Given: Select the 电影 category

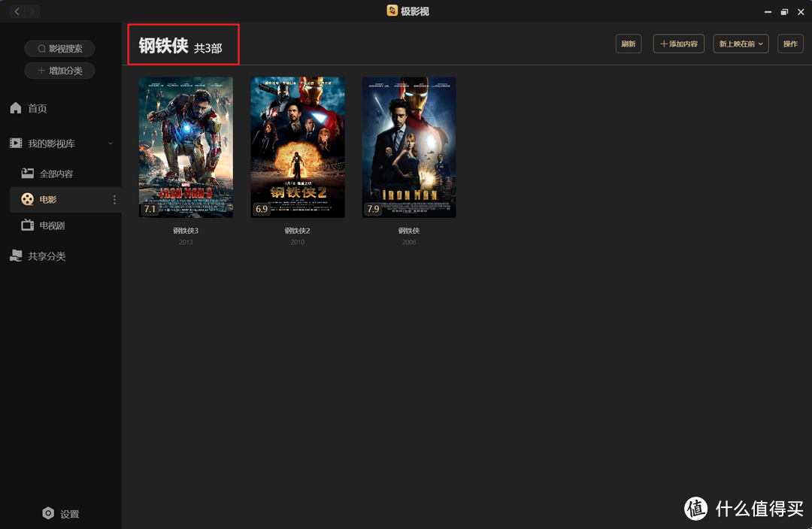Looking at the screenshot, I should [65, 199].
